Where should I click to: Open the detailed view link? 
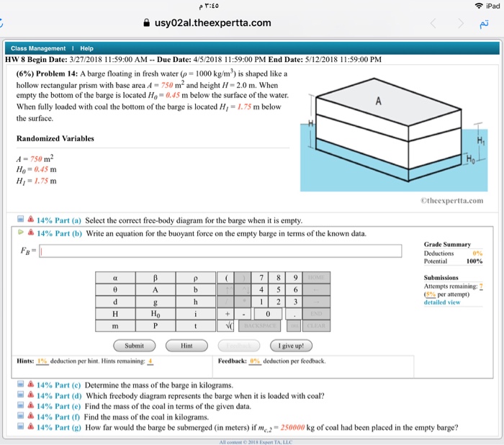[442, 302]
